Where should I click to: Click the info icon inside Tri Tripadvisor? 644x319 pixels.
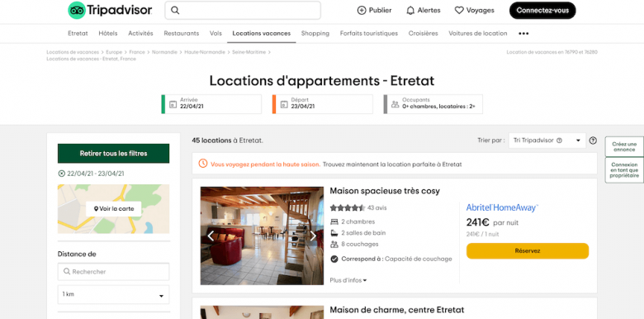[x=559, y=140]
